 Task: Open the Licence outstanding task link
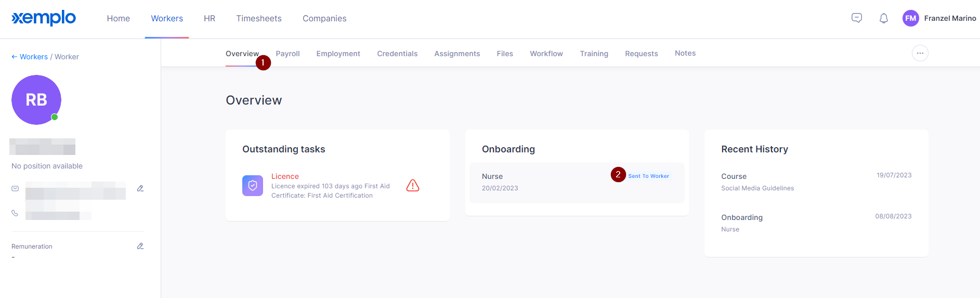point(285,176)
